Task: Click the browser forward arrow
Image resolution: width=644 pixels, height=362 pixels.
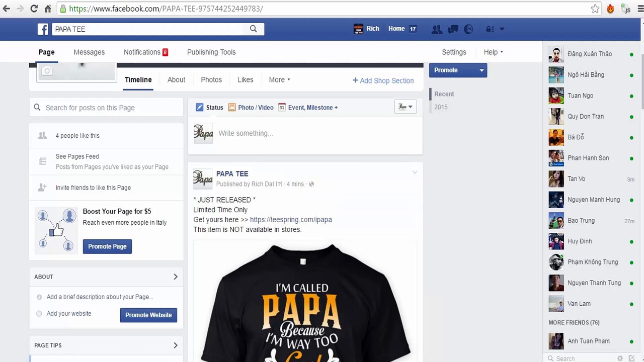Action: click(x=20, y=9)
